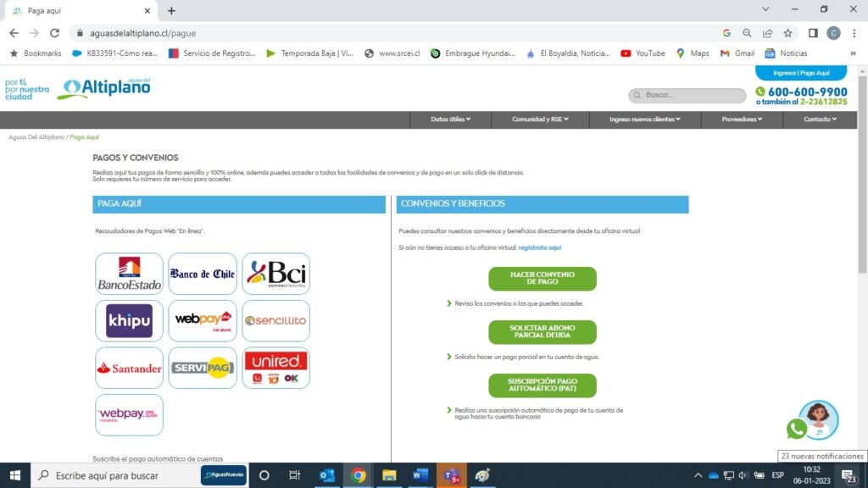Open Aguas Del Altiplano breadcrumb link

click(x=36, y=137)
